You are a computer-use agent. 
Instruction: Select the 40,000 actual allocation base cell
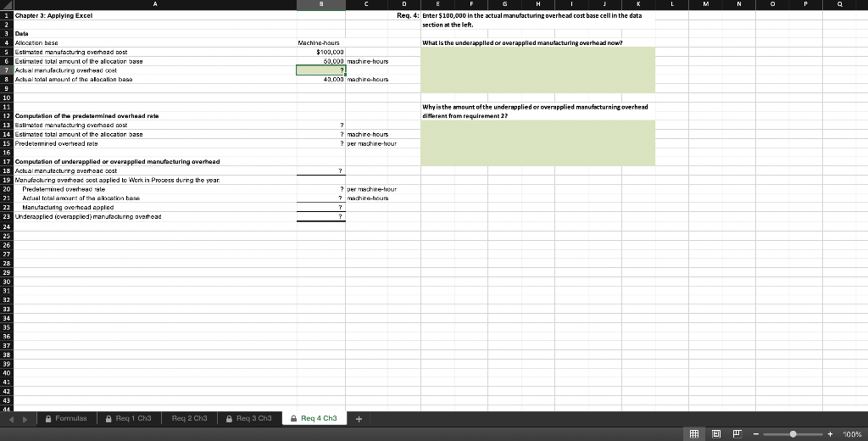[x=321, y=79]
